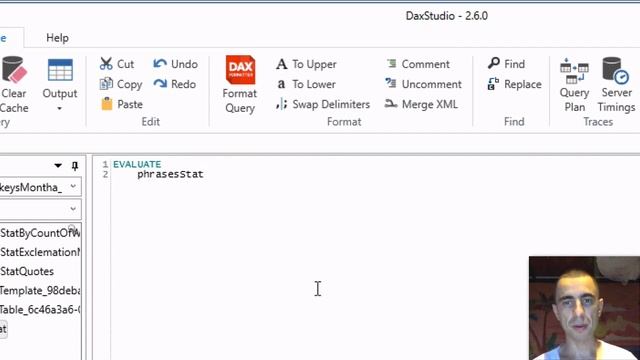640x360 pixels.
Task: Open the metadata pane options arrow
Action: point(58,166)
